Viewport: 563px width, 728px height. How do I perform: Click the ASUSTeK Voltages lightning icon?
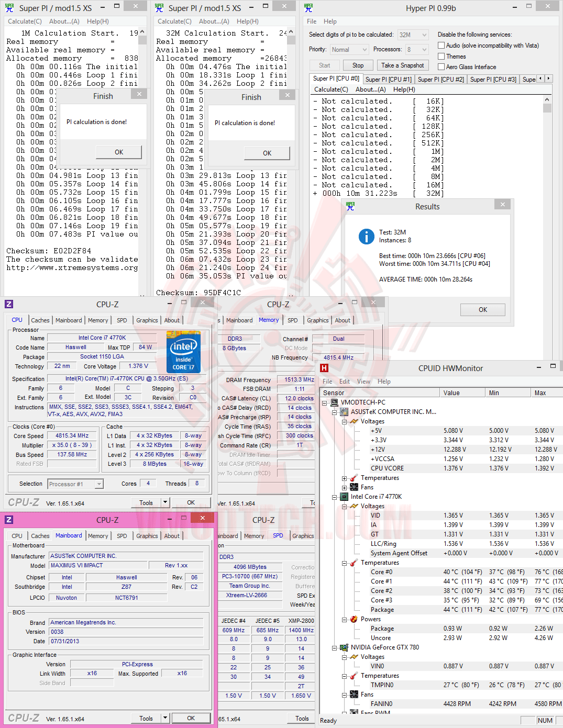coord(354,421)
